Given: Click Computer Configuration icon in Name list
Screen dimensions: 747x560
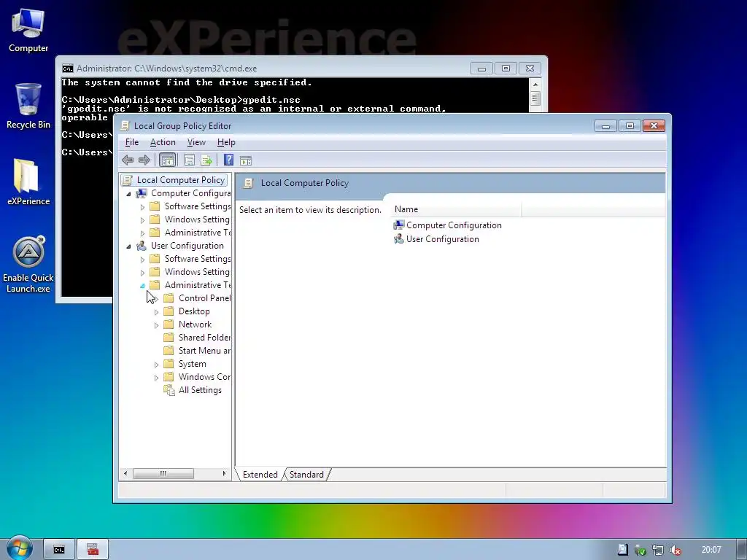Looking at the screenshot, I should point(399,225).
